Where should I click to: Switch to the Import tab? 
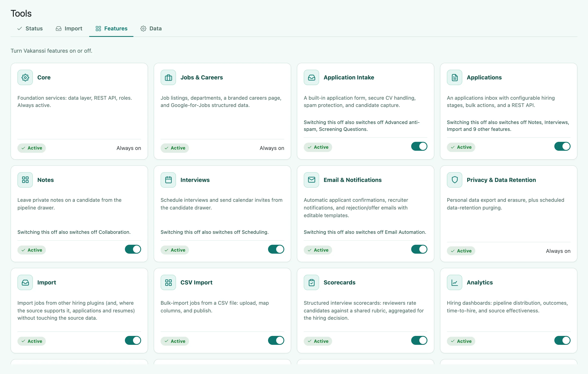[69, 29]
